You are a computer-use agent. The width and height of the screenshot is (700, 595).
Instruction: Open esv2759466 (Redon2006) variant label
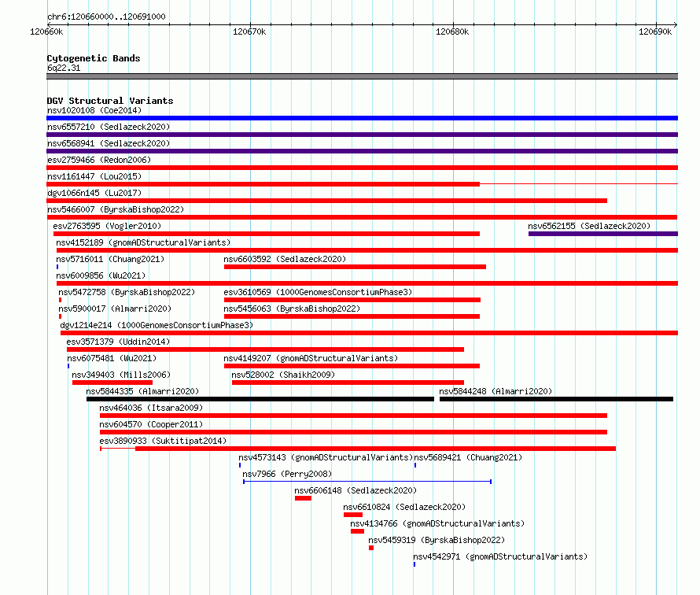point(99,160)
